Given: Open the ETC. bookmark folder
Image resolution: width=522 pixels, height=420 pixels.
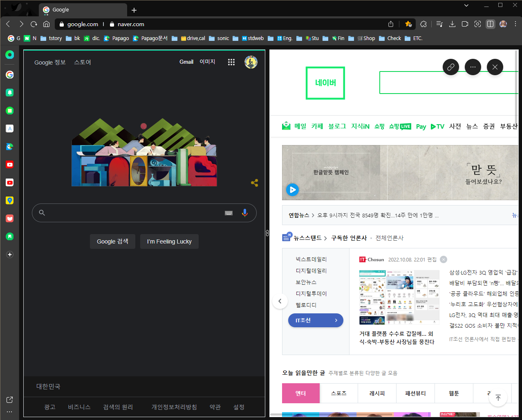Looking at the screenshot, I should click(414, 38).
